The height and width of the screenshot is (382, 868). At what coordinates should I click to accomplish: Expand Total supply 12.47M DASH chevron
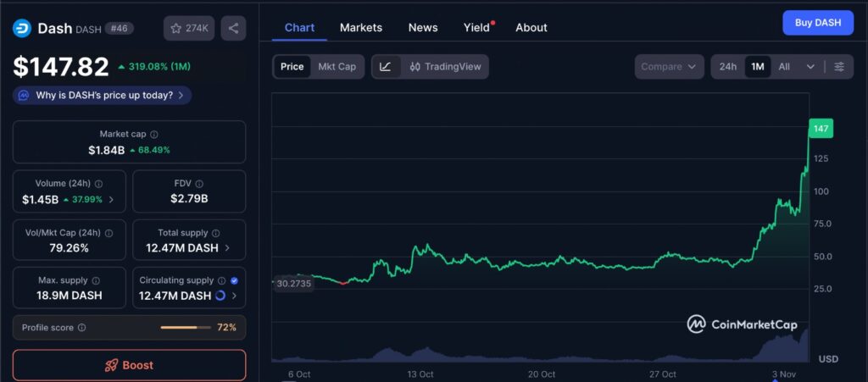tap(227, 248)
